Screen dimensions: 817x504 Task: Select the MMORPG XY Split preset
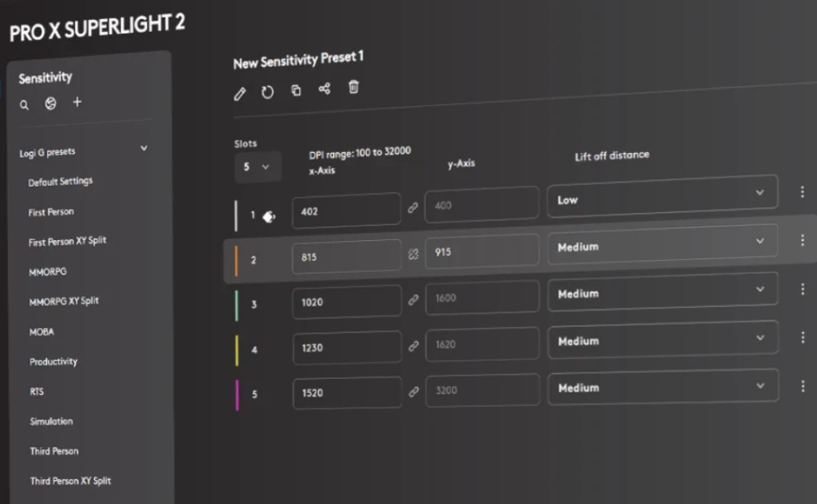click(64, 301)
